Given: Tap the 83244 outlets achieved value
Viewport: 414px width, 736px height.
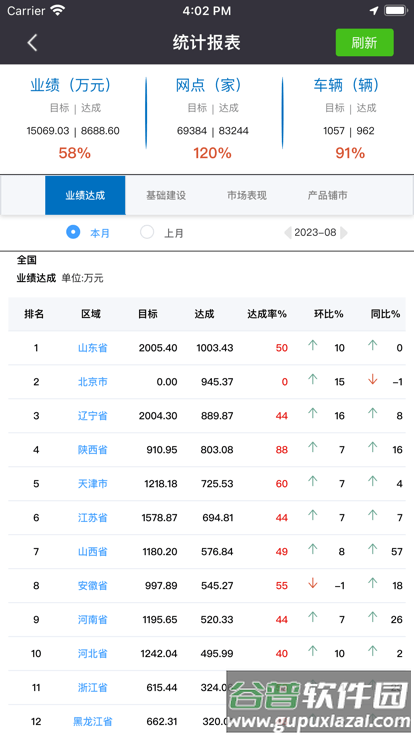Looking at the screenshot, I should tap(234, 130).
